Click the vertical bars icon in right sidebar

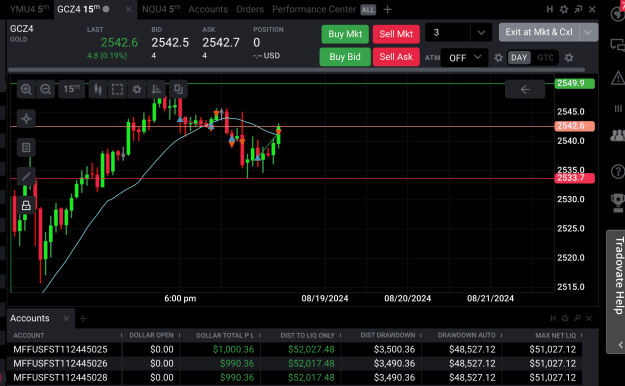[618, 108]
